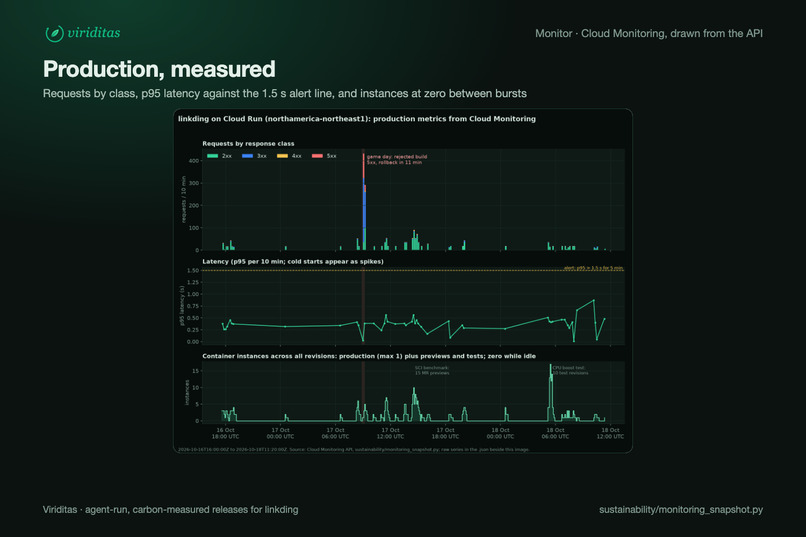The image size is (806, 537).
Task: Click the '18 Oct 00:00 UTC' axis label
Action: pyautogui.click(x=500, y=433)
